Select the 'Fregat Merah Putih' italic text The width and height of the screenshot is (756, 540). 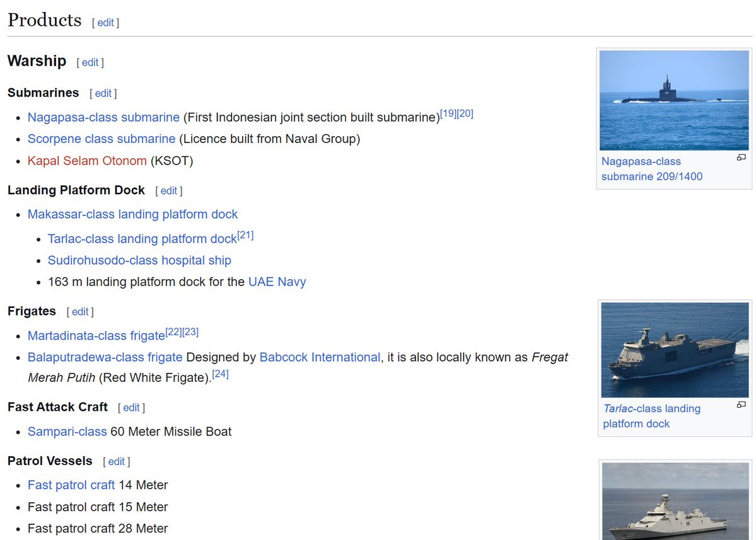point(298,367)
